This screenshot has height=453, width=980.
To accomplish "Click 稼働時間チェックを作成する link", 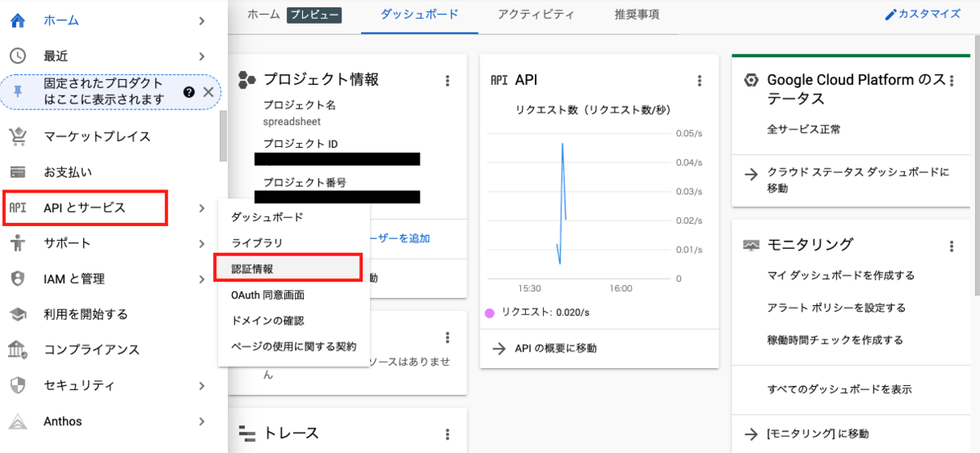I will click(835, 340).
